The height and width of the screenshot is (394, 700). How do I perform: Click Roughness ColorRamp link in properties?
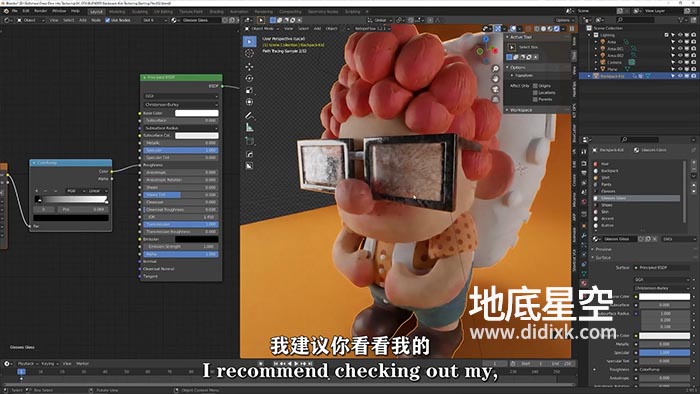[x=662, y=369]
